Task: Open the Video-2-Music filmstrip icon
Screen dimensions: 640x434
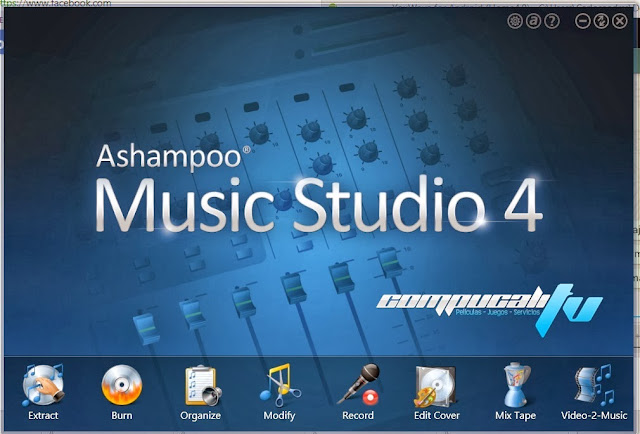Action: pos(594,385)
